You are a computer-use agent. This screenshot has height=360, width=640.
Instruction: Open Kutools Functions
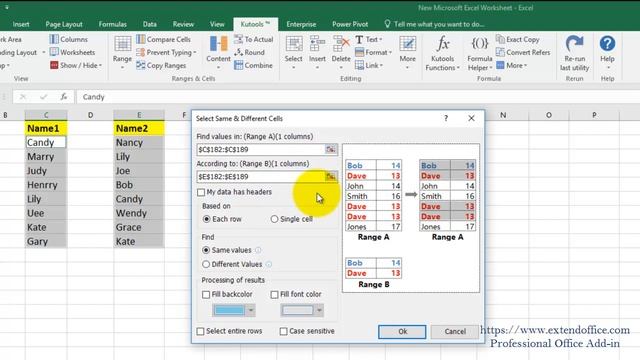[x=442, y=53]
